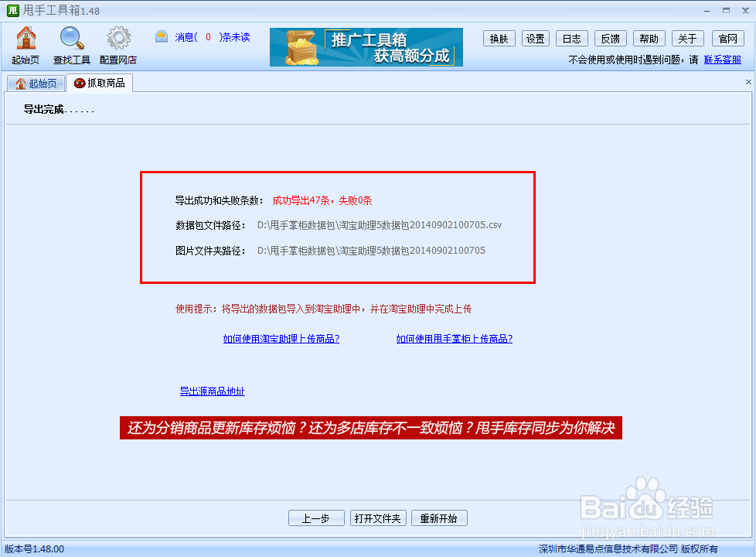Screen dimensions: 756x557
Task: Open the 联系客服 support link
Action: [723, 59]
